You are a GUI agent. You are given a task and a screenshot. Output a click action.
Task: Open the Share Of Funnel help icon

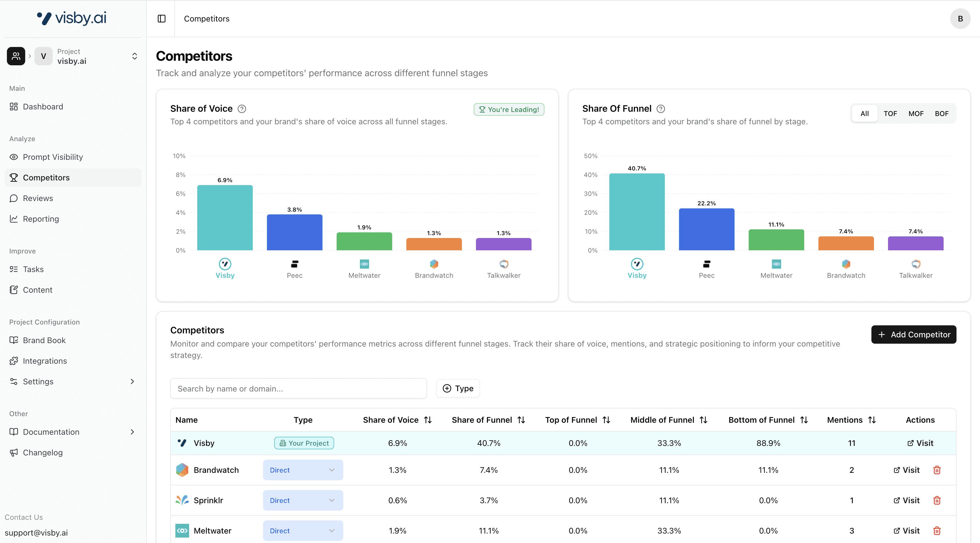tap(661, 109)
